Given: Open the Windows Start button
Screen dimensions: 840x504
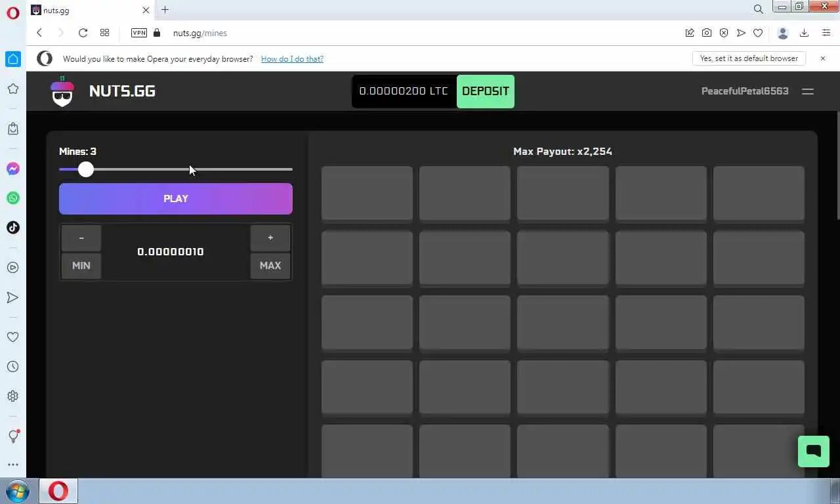Looking at the screenshot, I should 18,492.
